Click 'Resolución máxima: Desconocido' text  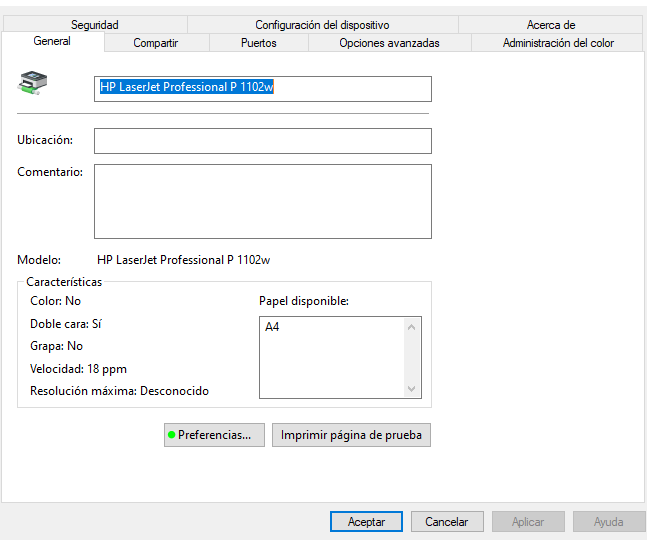point(120,391)
